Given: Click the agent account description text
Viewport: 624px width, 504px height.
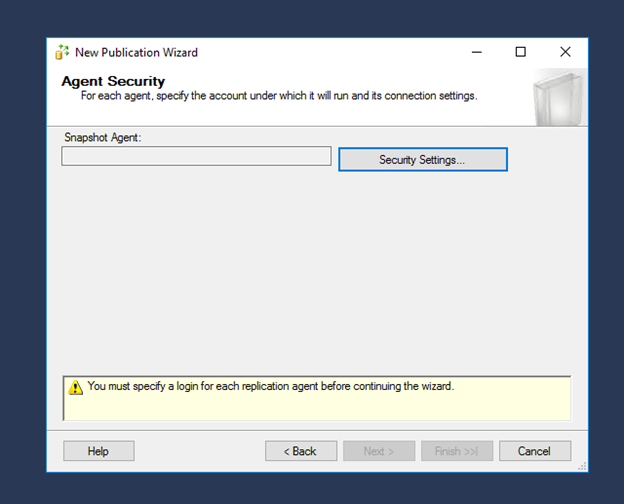Looking at the screenshot, I should (279, 96).
